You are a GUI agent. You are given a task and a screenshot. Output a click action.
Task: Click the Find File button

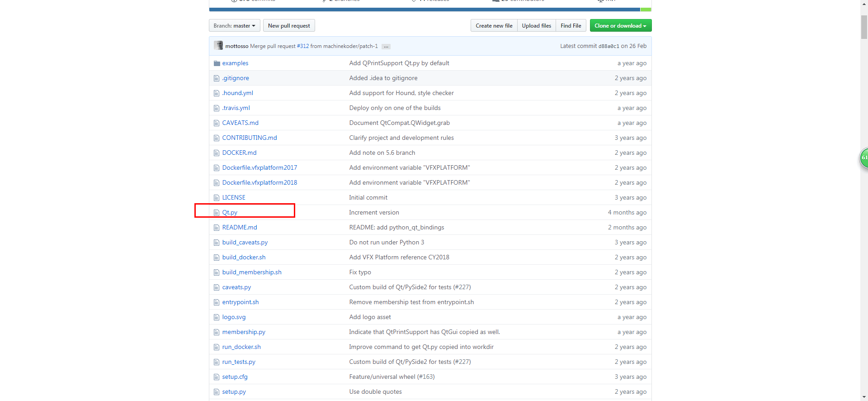[571, 26]
